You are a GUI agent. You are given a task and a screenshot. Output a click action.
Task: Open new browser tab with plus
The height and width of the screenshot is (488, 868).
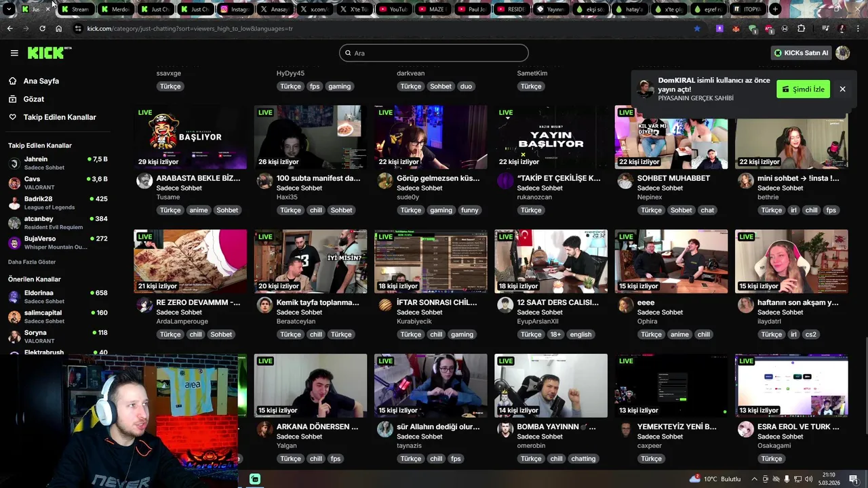coord(775,9)
